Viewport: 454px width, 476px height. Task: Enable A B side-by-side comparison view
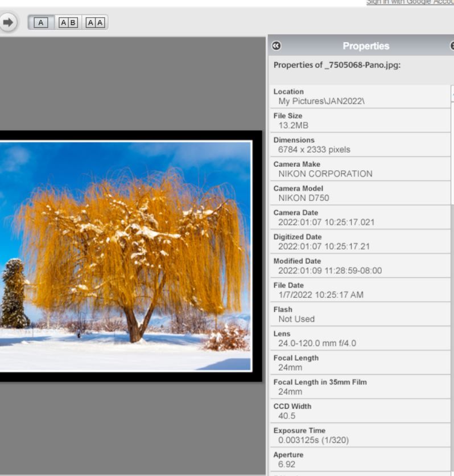click(x=68, y=22)
